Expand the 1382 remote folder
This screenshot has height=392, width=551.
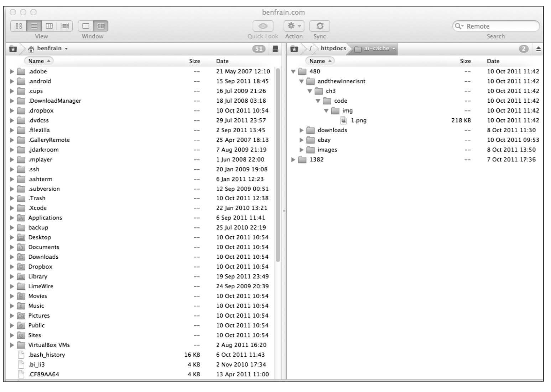pyautogui.click(x=293, y=160)
